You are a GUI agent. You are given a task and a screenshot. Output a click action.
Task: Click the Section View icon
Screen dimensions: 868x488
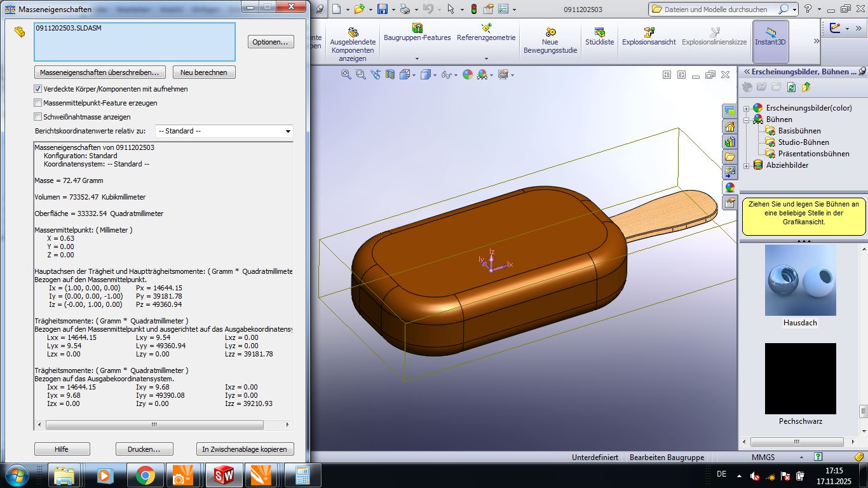click(x=390, y=74)
